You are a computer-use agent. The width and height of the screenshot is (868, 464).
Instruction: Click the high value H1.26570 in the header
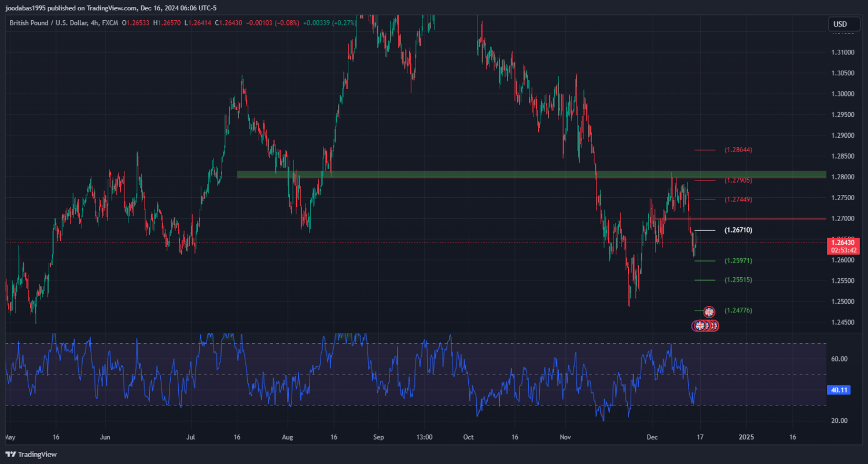(x=167, y=23)
